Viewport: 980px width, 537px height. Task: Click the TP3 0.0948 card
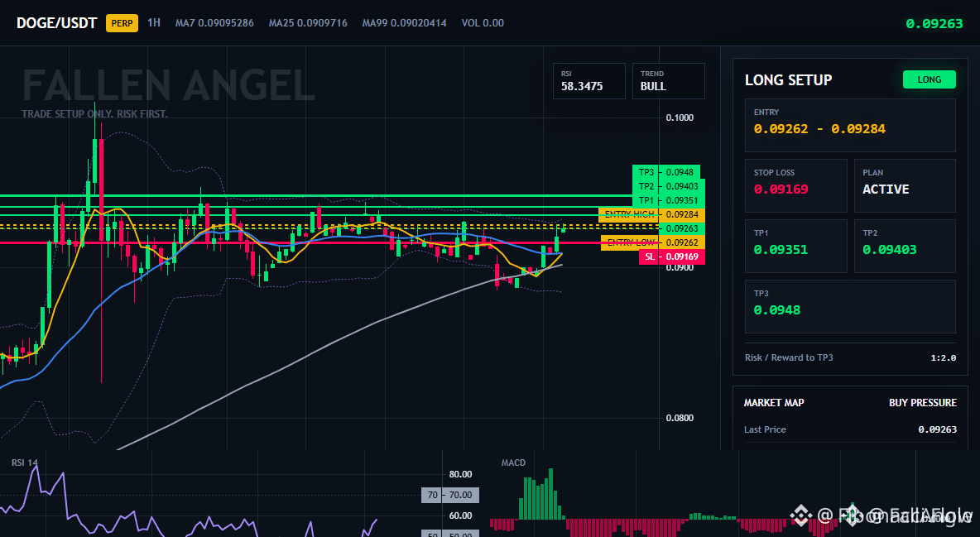coord(850,306)
